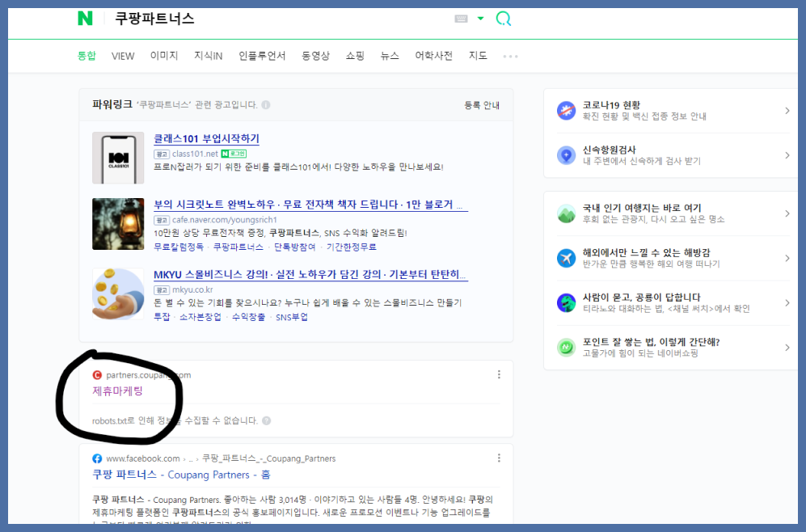Select the 뉴스 tab
The height and width of the screenshot is (532, 806).
coord(390,56)
